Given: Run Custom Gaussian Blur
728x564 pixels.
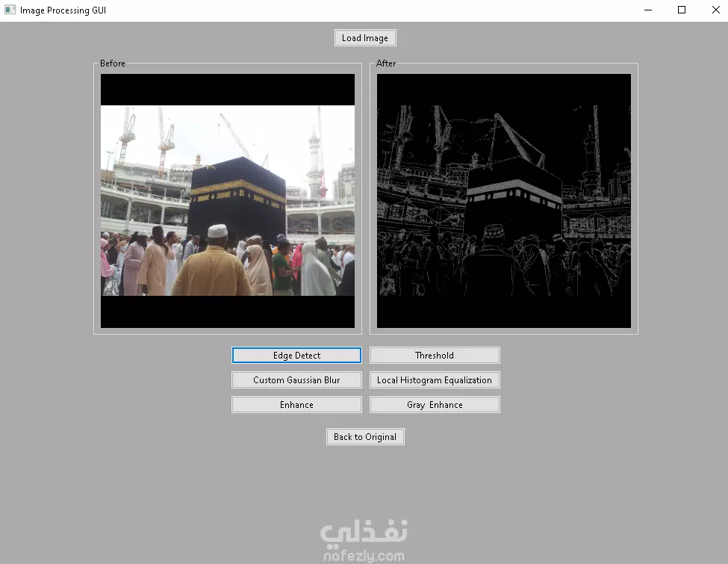Looking at the screenshot, I should pyautogui.click(x=296, y=380).
